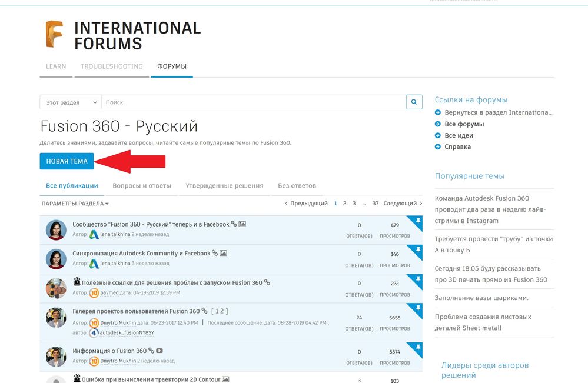The image size is (588, 383).
Task: Open Все идеи link
Action: click(x=459, y=135)
